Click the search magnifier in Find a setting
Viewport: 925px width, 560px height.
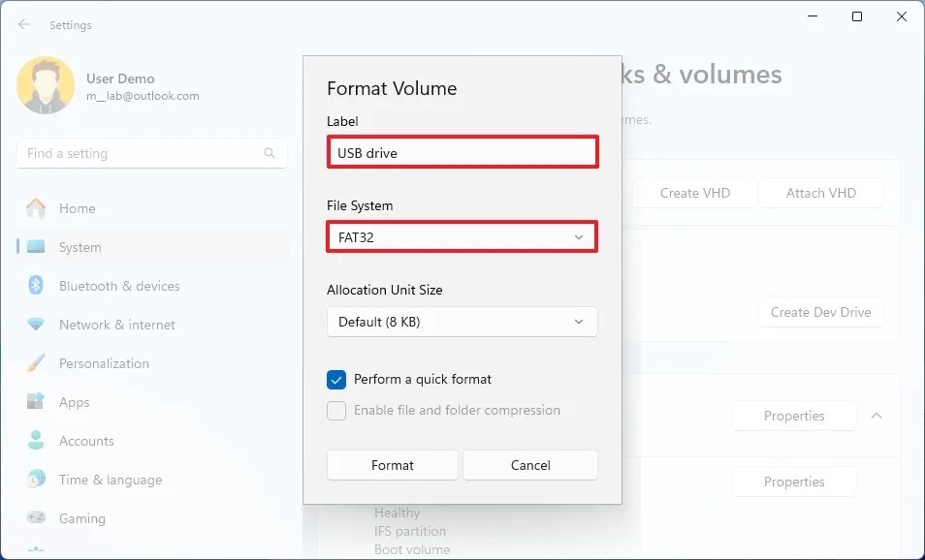269,153
